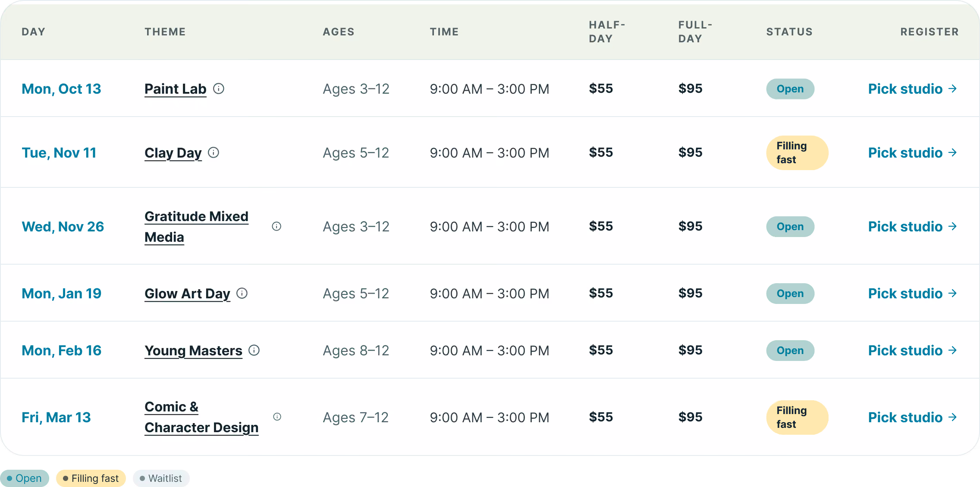
Task: Open info icon for Comic & Character Design
Action: pyautogui.click(x=277, y=417)
